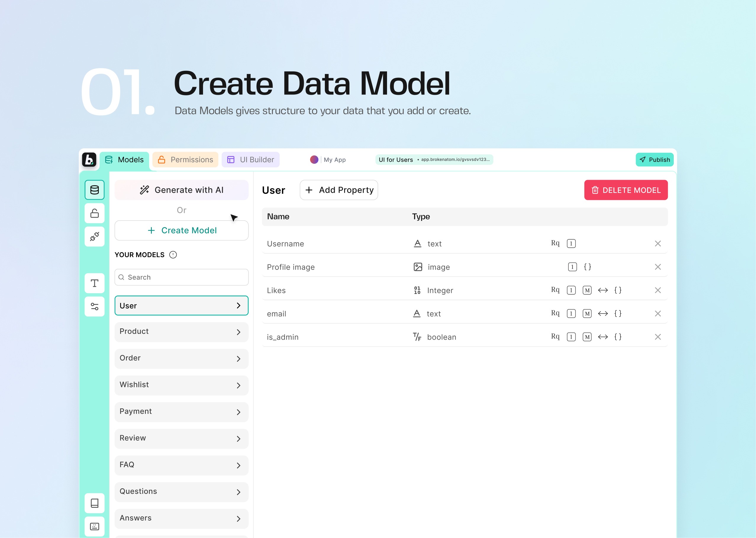Open the database models sidebar icon
The width and height of the screenshot is (756, 538).
tap(94, 190)
